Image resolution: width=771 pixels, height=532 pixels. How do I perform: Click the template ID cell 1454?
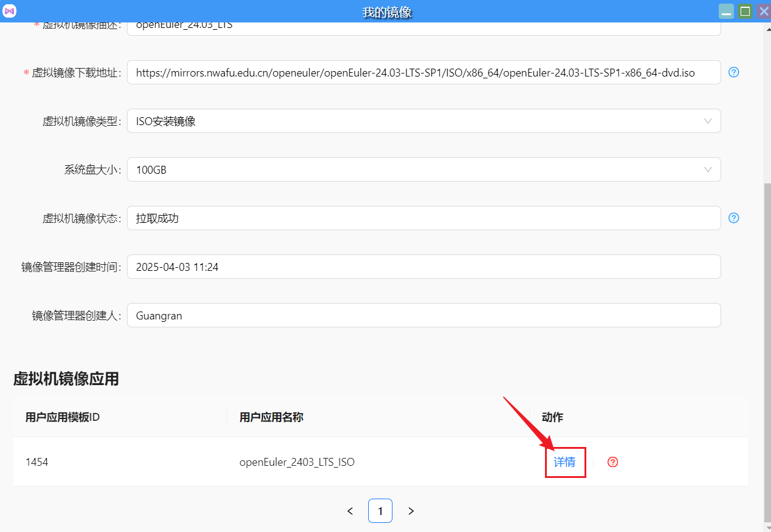pyautogui.click(x=36, y=462)
